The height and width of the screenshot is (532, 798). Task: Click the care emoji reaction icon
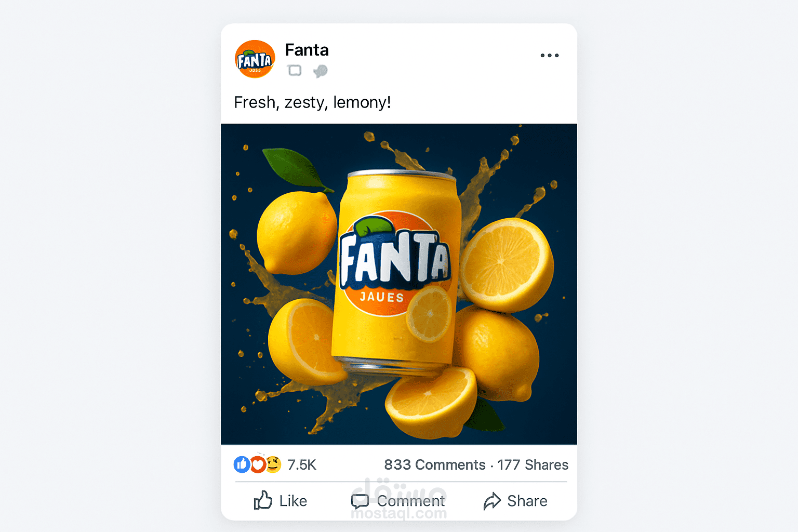[x=273, y=465]
